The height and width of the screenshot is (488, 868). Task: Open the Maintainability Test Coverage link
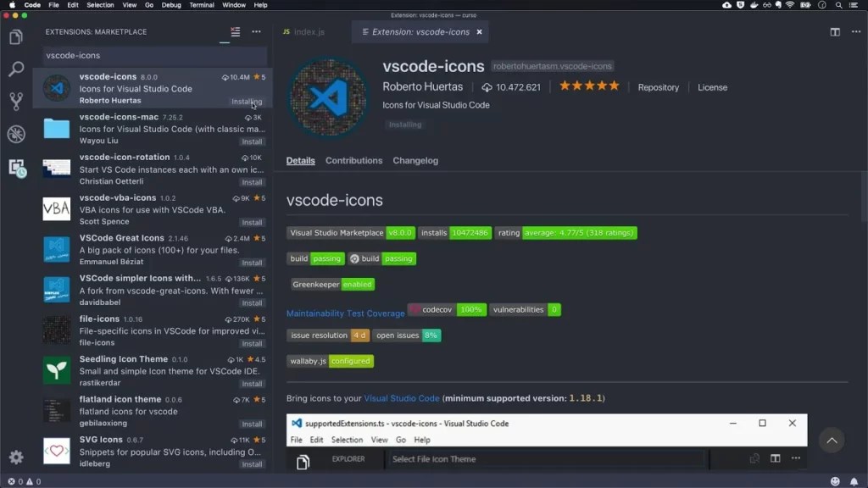pyautogui.click(x=346, y=313)
